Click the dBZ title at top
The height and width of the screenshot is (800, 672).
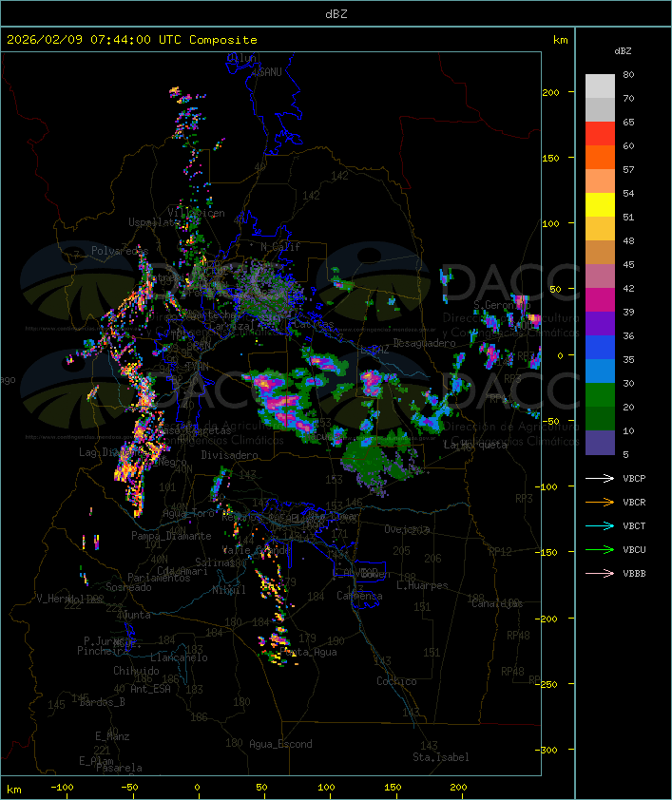336,13
